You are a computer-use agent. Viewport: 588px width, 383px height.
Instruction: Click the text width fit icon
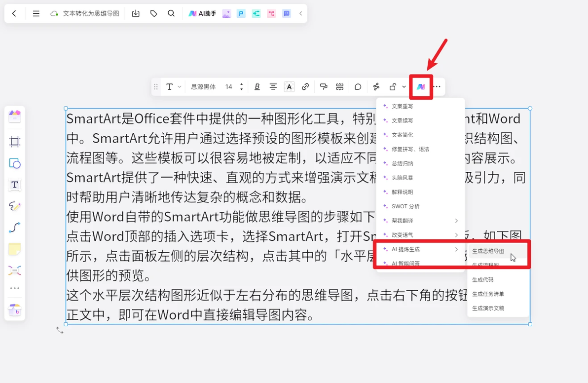[340, 87]
